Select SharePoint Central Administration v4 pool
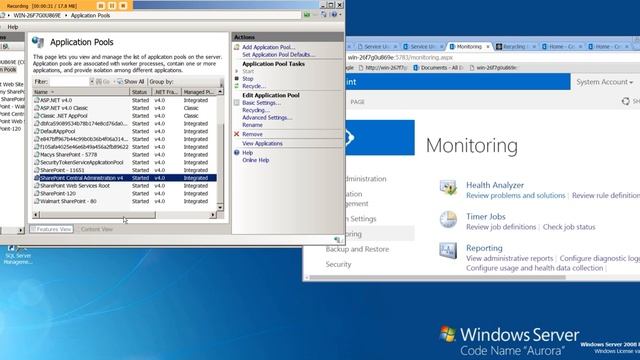Viewport: 640px width, 360px height. (x=124, y=178)
